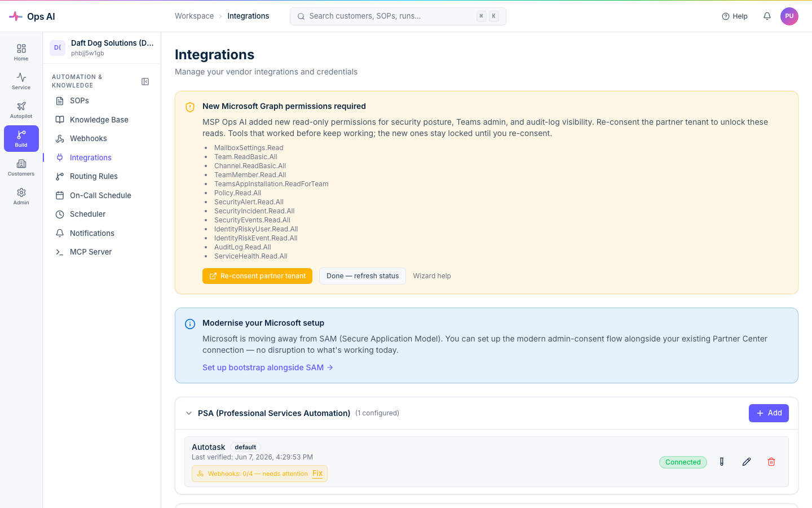812x508 pixels.
Task: Select the Build rail item
Action: [21, 138]
